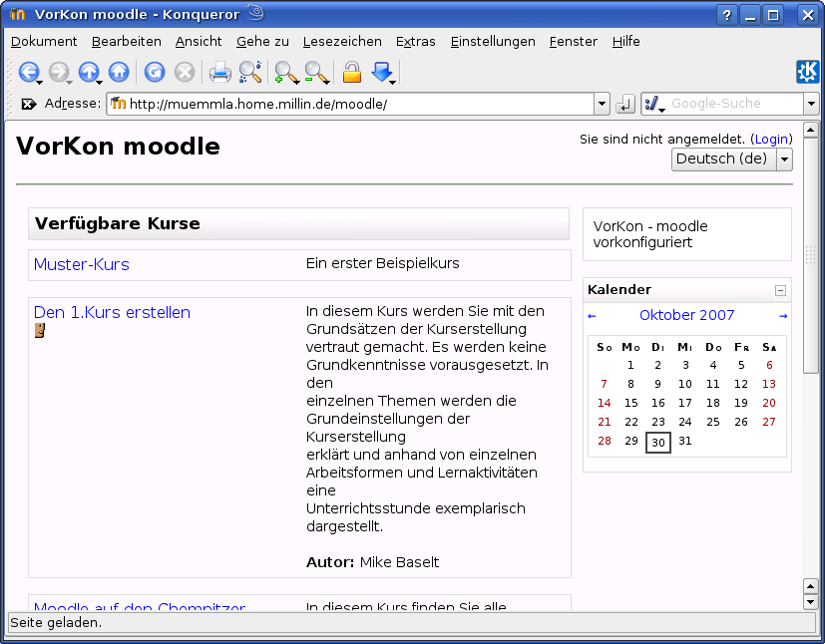Open the Lesezeichen menu

342,42
